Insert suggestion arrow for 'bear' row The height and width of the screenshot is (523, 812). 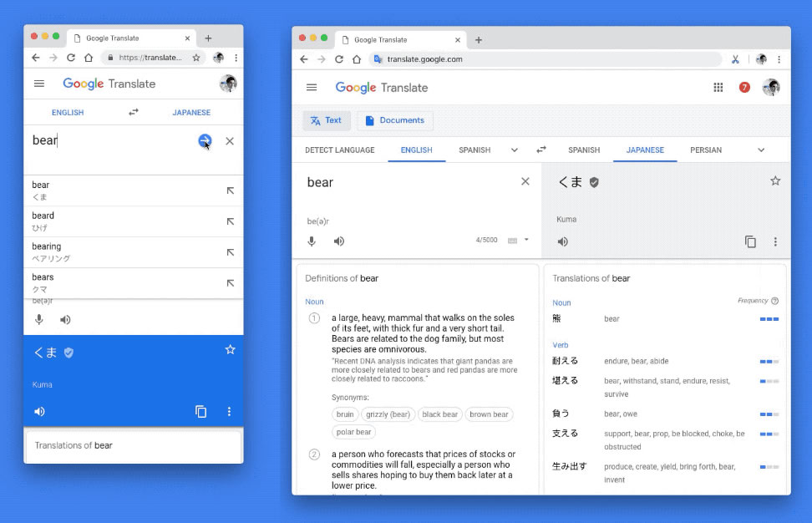[231, 190]
